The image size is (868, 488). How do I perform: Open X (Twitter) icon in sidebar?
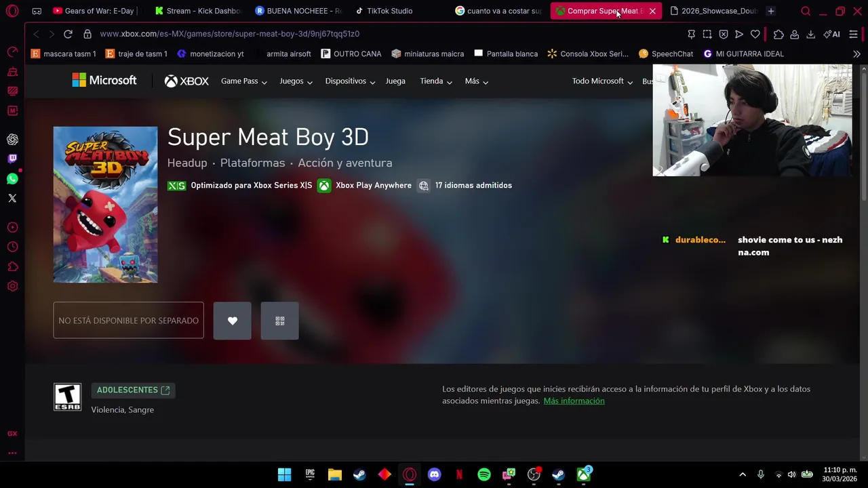[x=12, y=199]
